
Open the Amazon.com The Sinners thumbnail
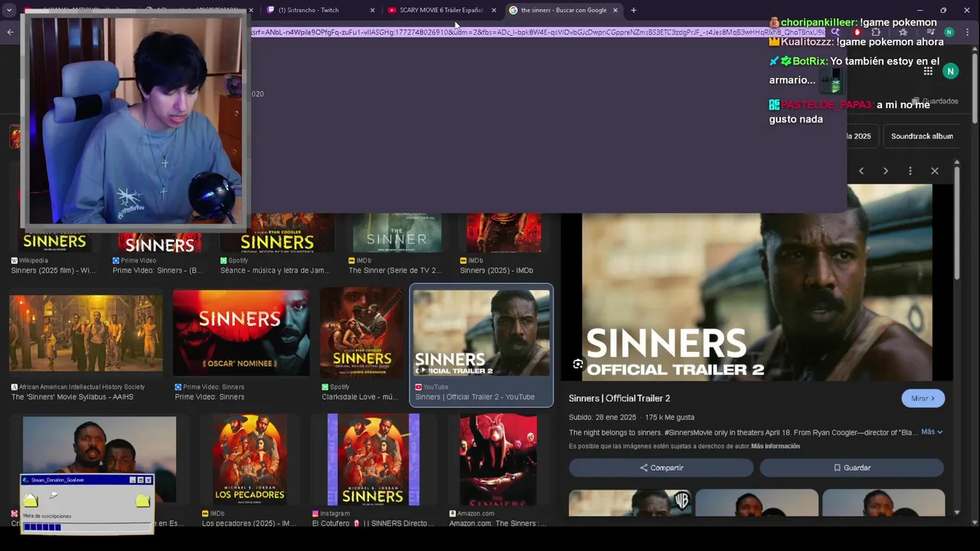(498, 460)
